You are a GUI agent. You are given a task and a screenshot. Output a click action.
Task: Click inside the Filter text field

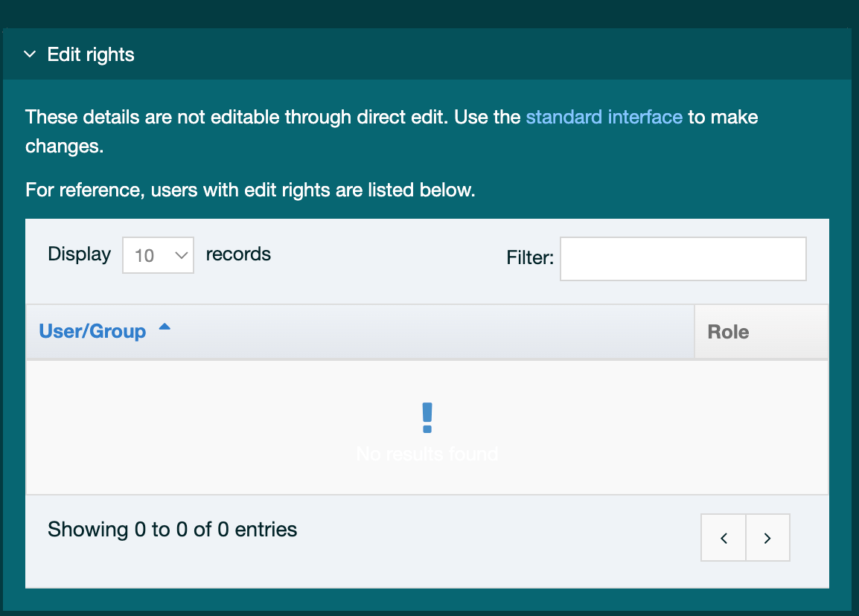coord(683,259)
